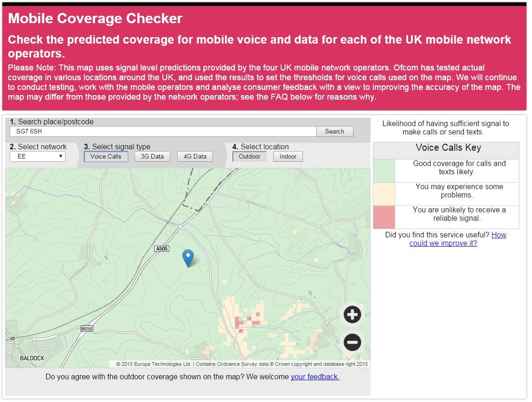The width and height of the screenshot is (532, 402).
Task: Open the 'your feedback' link
Action: (x=315, y=376)
